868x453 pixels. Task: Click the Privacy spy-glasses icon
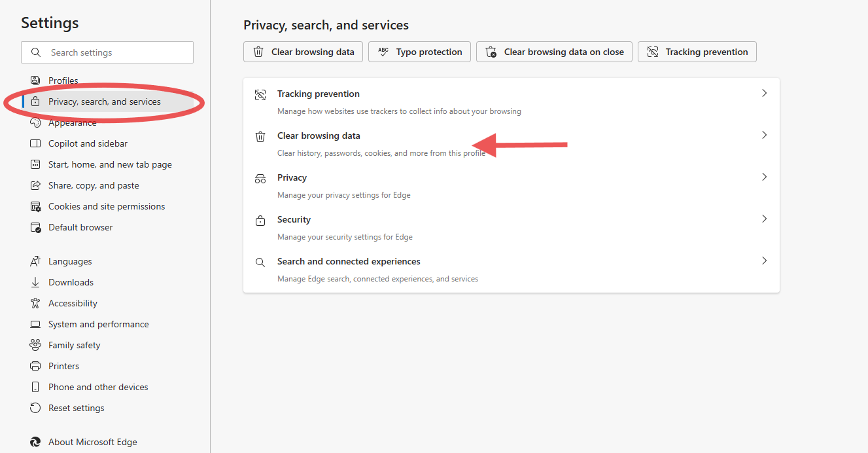pyautogui.click(x=260, y=178)
